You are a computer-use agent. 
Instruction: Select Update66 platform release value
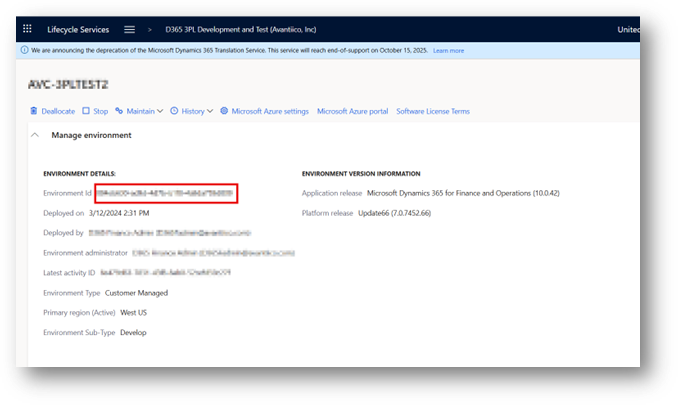[x=394, y=213]
